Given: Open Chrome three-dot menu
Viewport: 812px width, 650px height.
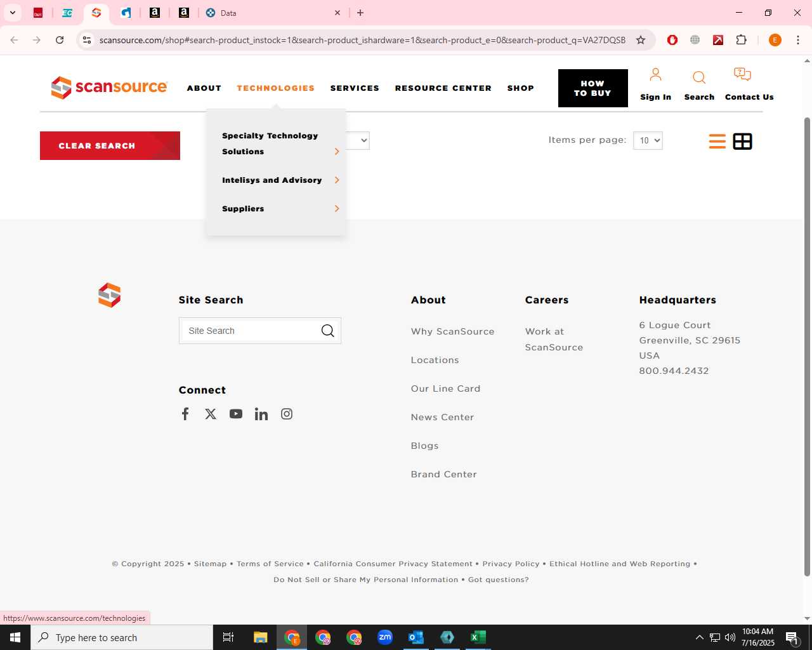Looking at the screenshot, I should [798, 40].
